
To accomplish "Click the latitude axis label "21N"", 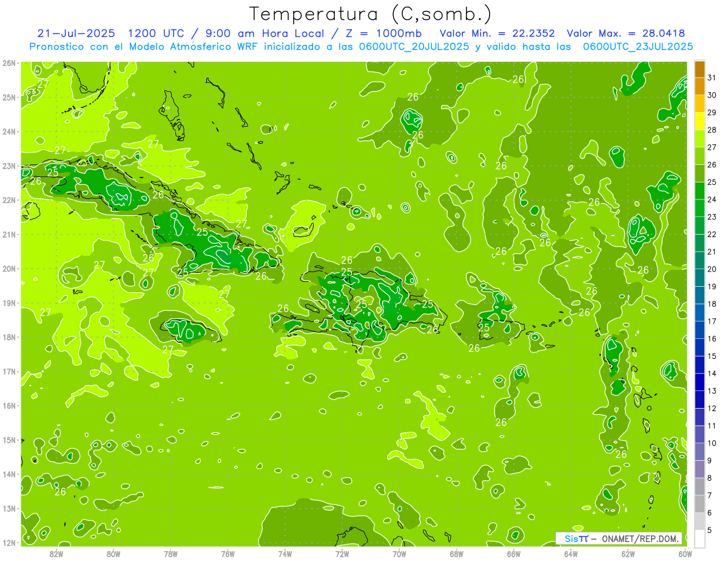I will coord(8,235).
